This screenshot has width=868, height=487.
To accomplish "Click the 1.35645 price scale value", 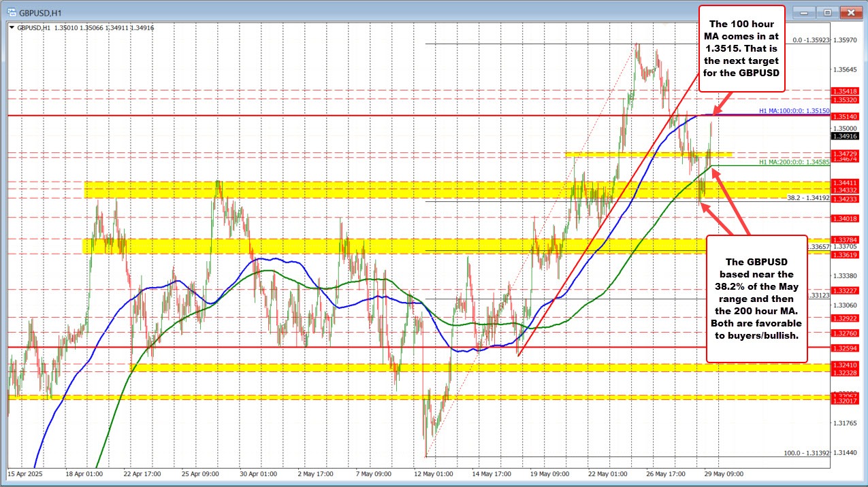I will 846,70.
